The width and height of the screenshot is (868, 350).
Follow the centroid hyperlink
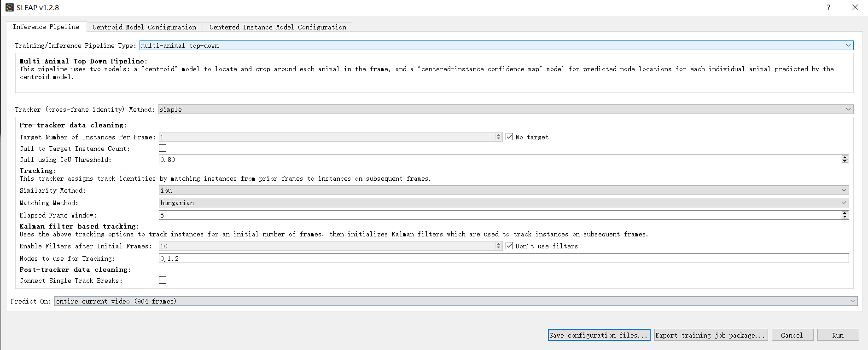[160, 69]
